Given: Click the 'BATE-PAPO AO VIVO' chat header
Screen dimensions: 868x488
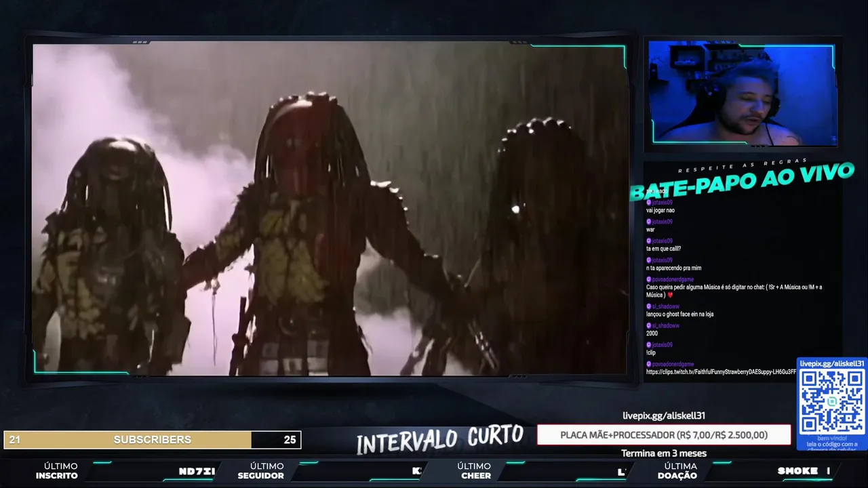Looking at the screenshot, I should [742, 182].
